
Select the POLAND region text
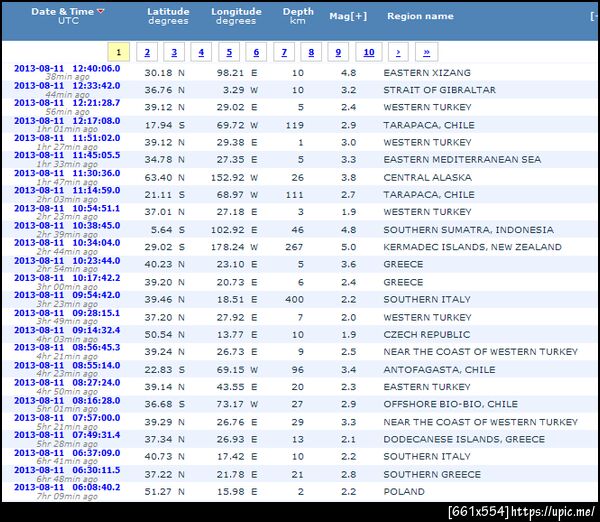click(404, 492)
